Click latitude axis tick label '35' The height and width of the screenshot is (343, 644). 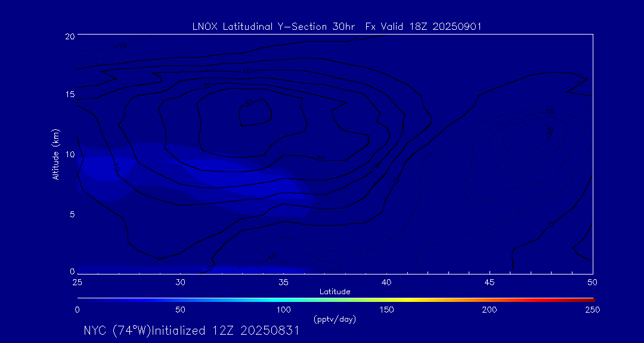[x=283, y=282]
